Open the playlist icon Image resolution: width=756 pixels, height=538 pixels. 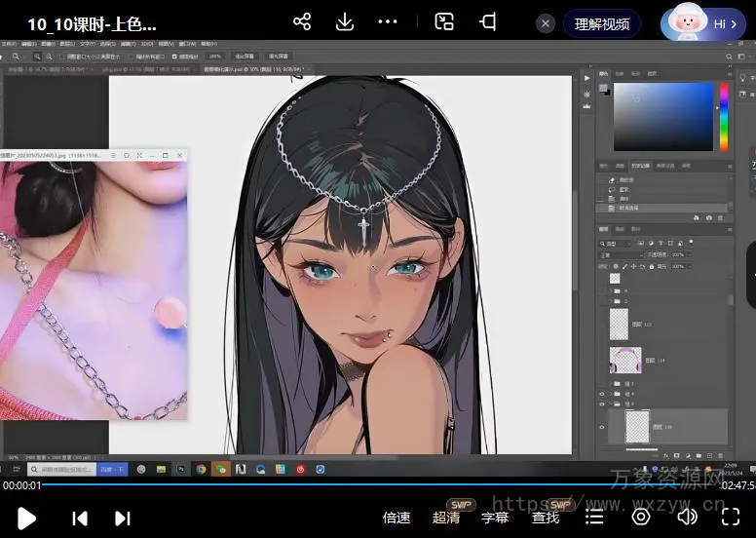(594, 517)
